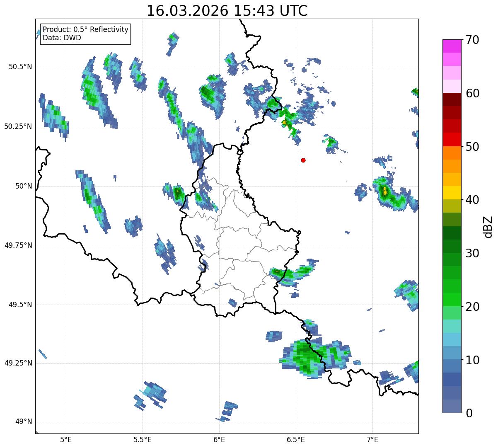
Task: Click the Product 0.5° Reflectivity info box
Action: coord(85,34)
